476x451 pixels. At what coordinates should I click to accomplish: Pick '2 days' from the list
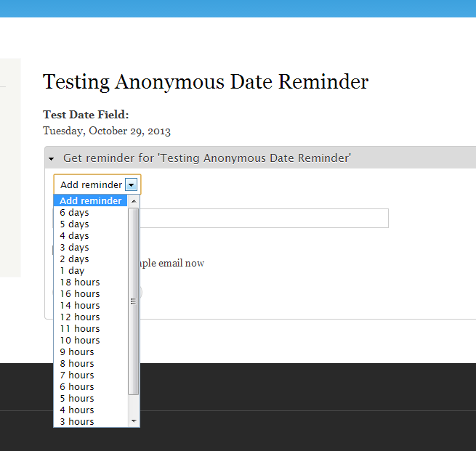point(74,259)
